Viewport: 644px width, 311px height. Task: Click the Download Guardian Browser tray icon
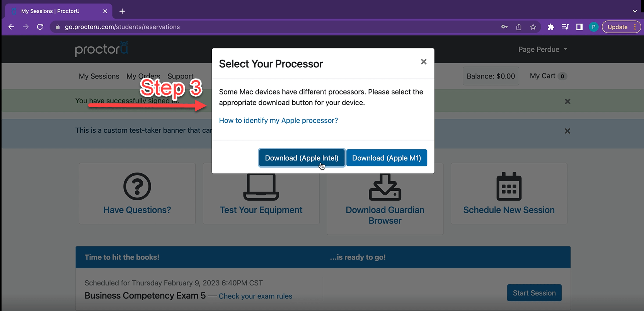[x=385, y=187]
